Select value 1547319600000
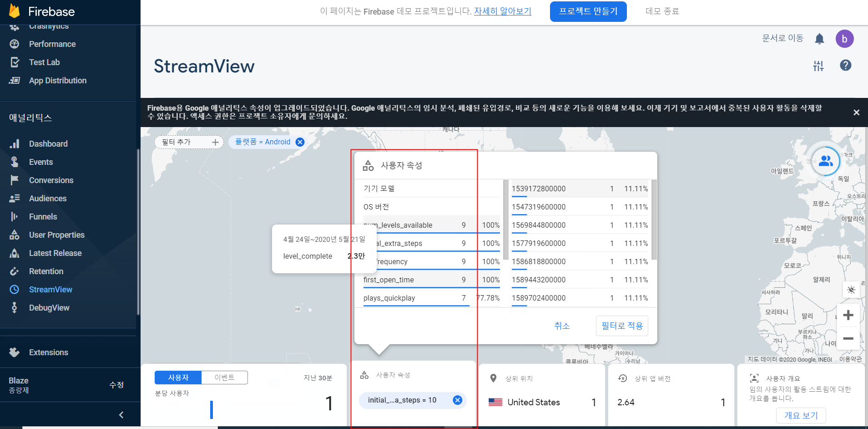The height and width of the screenshot is (429, 868). pyautogui.click(x=580, y=207)
